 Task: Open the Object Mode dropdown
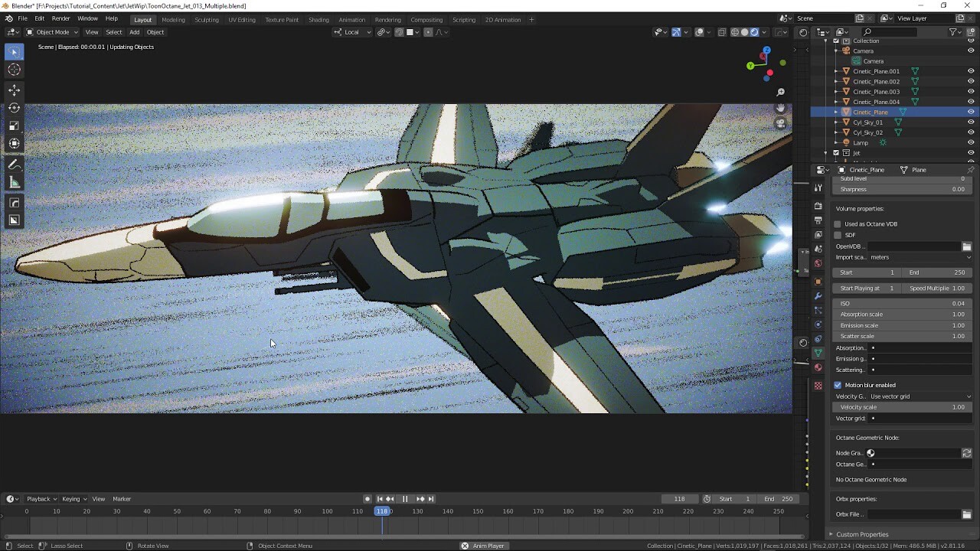pyautogui.click(x=51, y=32)
